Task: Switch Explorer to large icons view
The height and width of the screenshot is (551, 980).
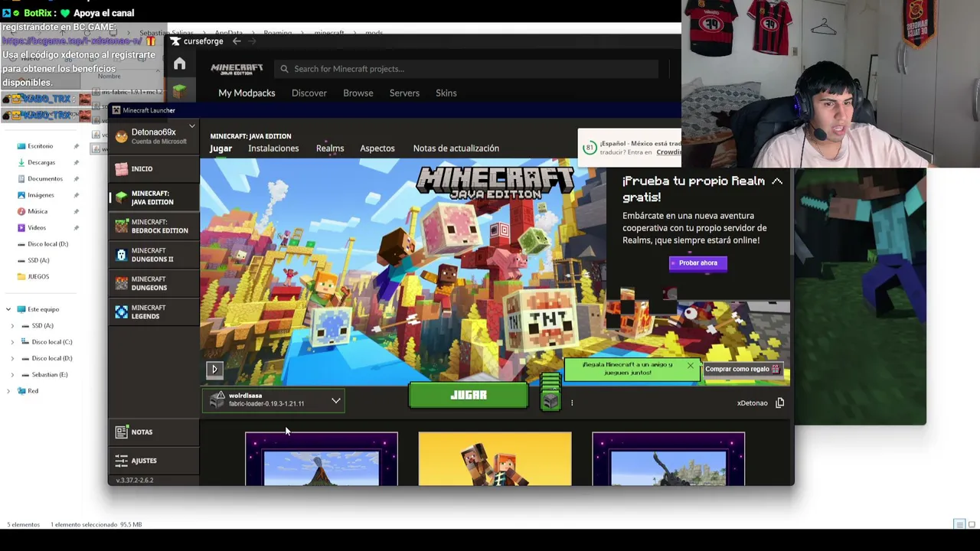Action: 972,524
